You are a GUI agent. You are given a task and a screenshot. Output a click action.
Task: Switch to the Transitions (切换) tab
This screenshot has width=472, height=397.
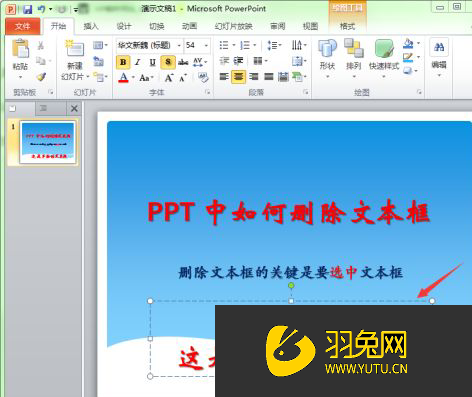pyautogui.click(x=156, y=26)
